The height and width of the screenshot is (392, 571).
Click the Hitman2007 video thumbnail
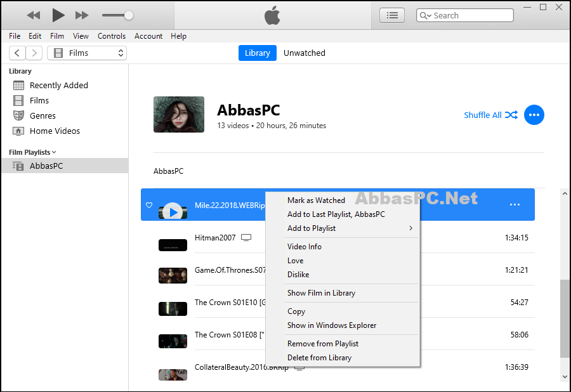173,245
